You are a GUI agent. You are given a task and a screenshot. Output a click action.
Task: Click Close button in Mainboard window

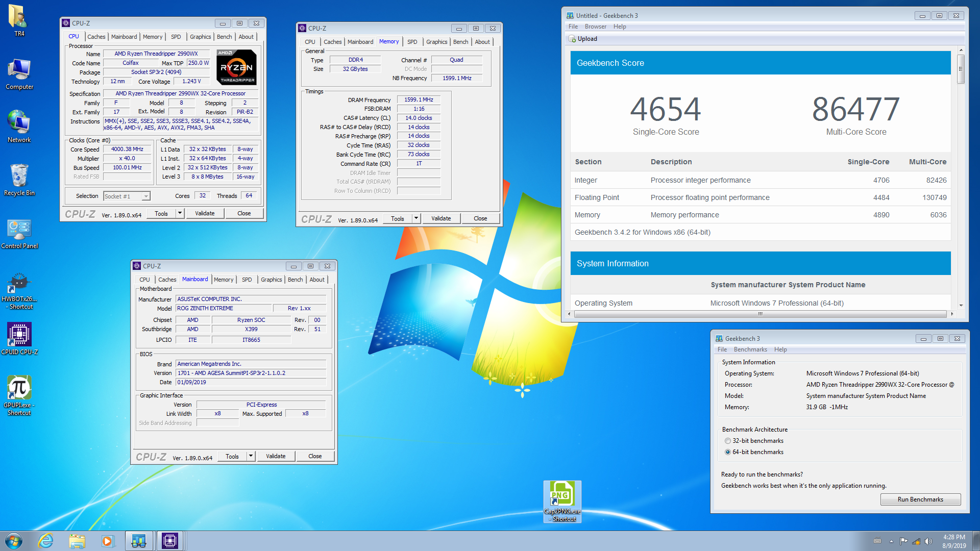[x=315, y=456]
